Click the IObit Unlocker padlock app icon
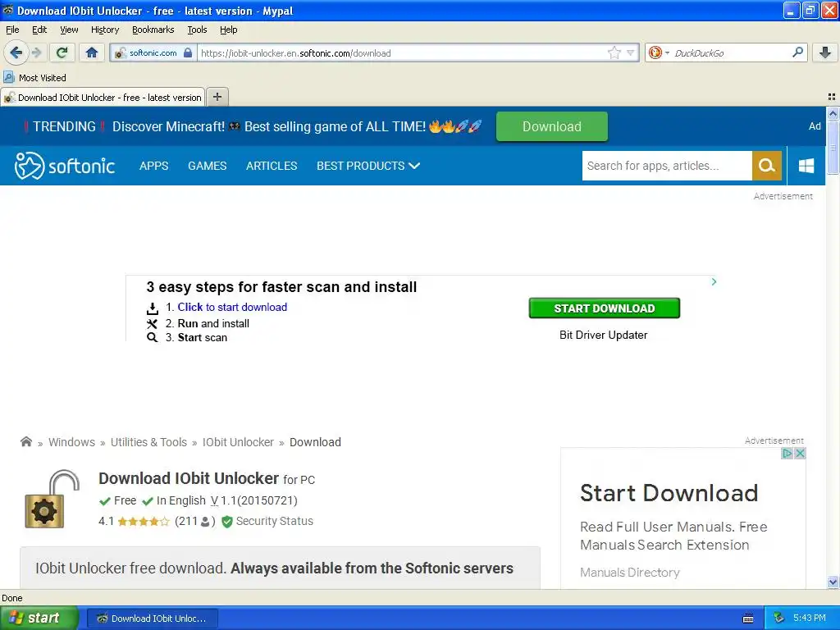Image resolution: width=840 pixels, height=630 pixels. (x=52, y=499)
